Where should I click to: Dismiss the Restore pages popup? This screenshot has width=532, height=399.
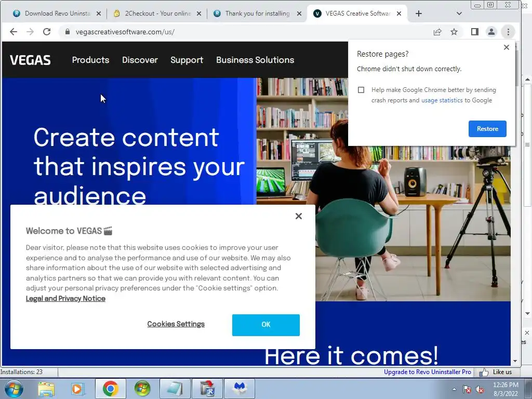click(506, 47)
